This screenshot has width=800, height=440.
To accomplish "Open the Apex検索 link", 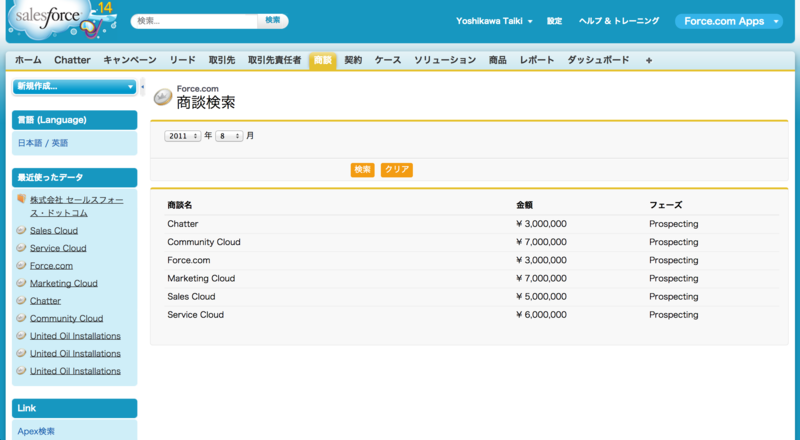I will [36, 431].
